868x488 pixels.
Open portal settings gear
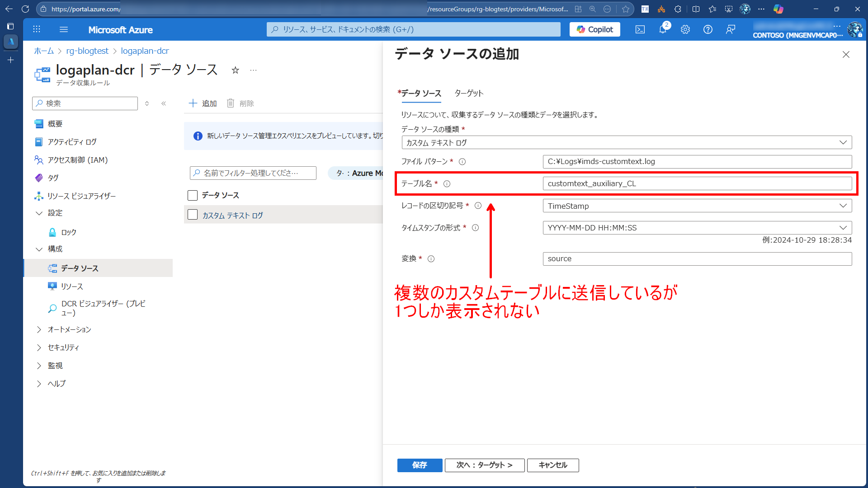click(685, 30)
